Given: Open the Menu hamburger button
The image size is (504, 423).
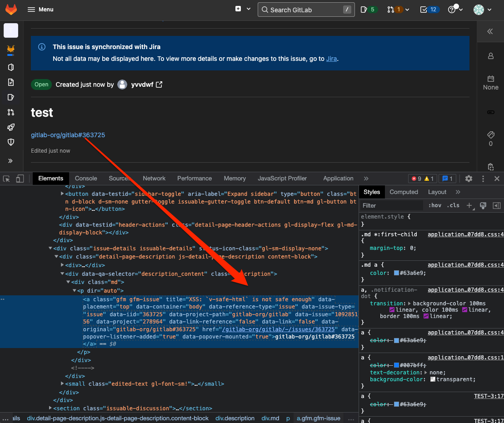Looking at the screenshot, I should (40, 10).
